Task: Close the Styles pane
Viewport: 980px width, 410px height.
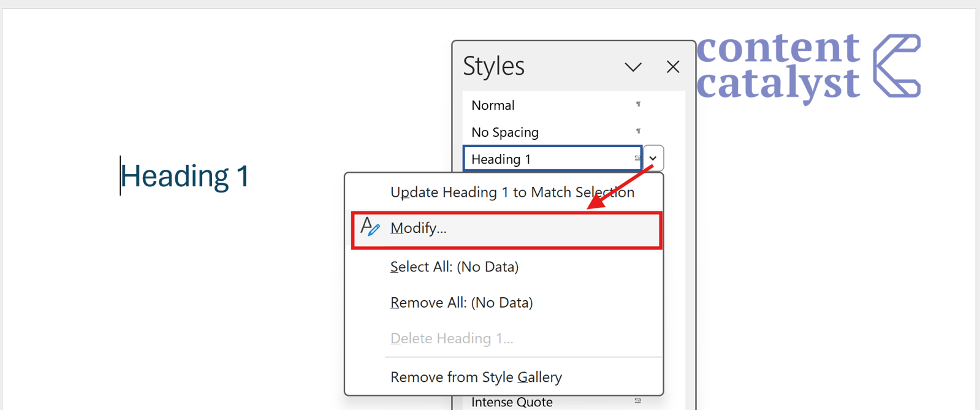Action: point(673,67)
